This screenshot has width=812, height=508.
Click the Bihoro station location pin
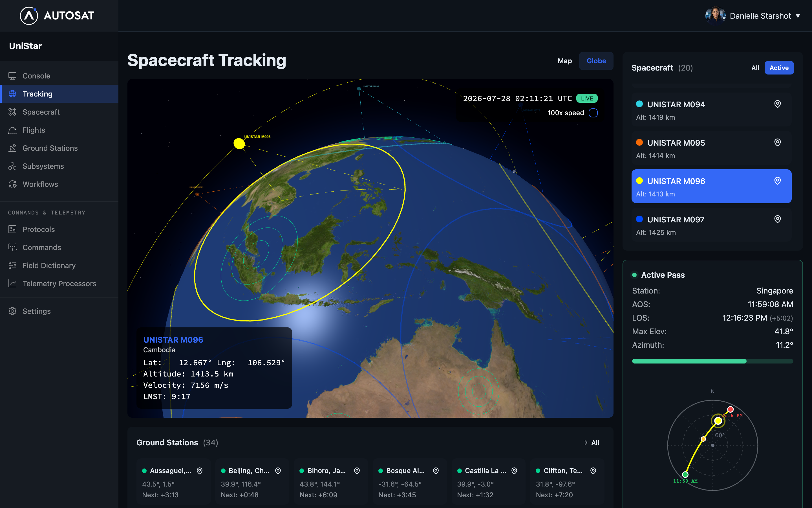357,471
